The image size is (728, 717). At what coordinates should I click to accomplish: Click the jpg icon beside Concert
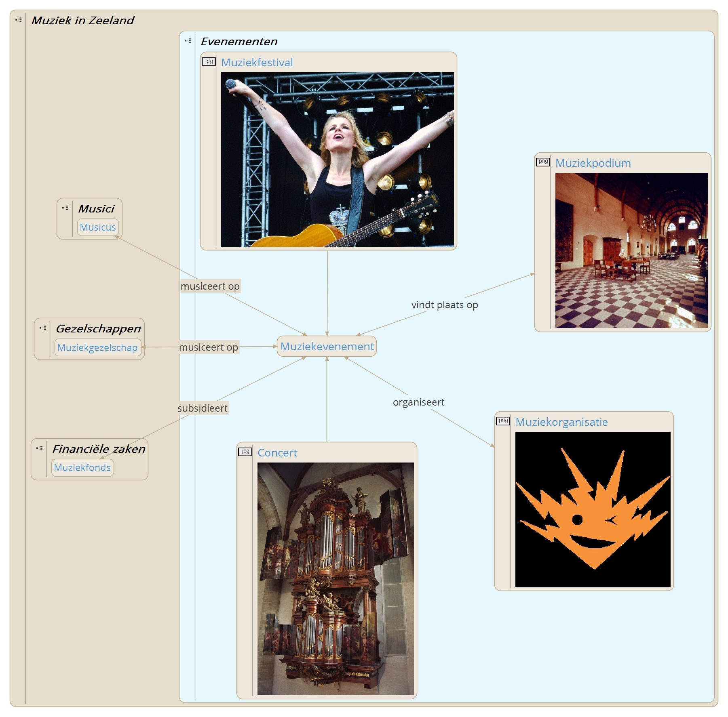point(245,452)
